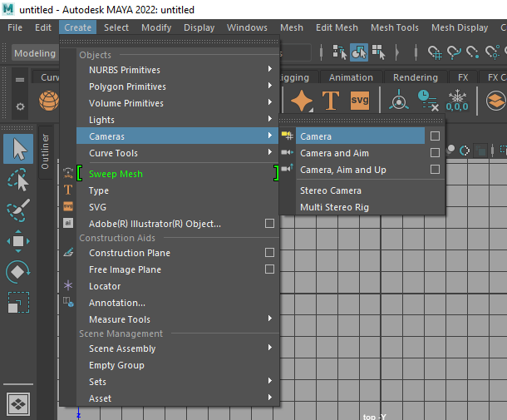Open Camera and Aim options box

[435, 153]
